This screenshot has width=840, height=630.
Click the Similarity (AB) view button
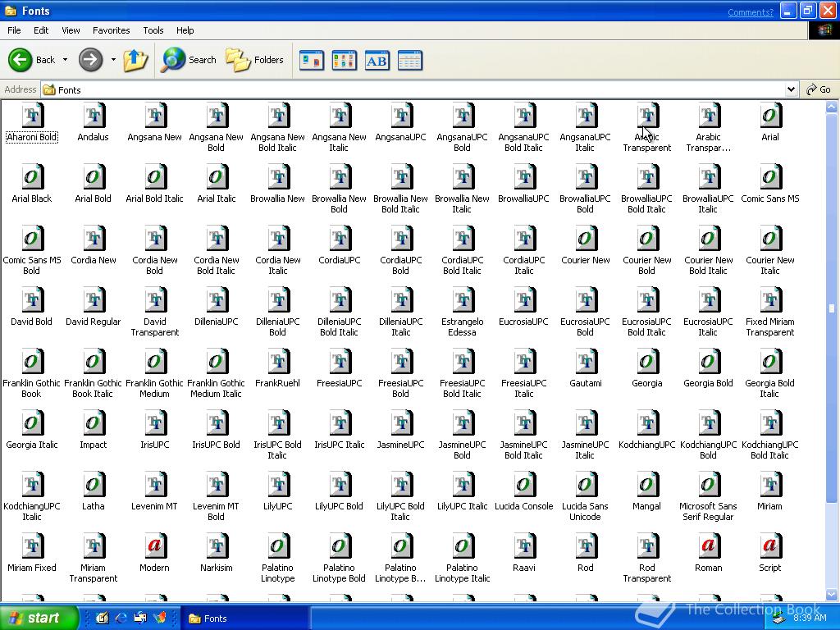click(377, 60)
